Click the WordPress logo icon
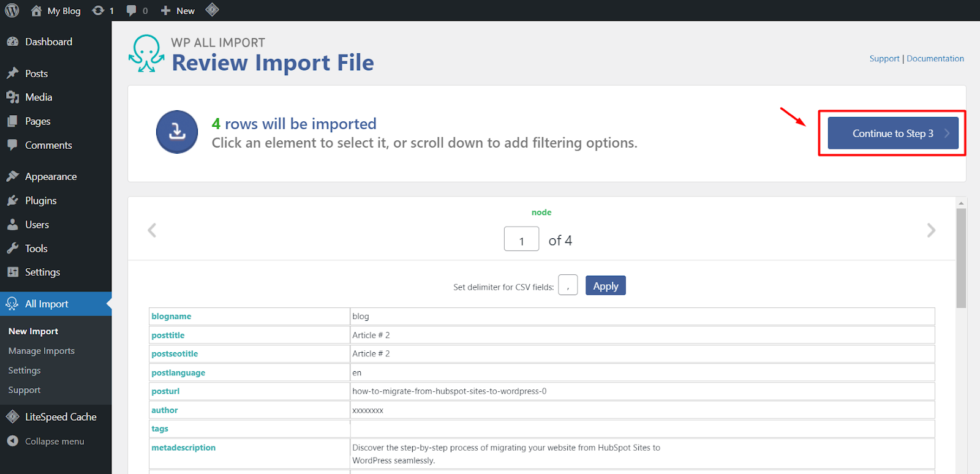Image resolution: width=980 pixels, height=474 pixels. [12, 10]
